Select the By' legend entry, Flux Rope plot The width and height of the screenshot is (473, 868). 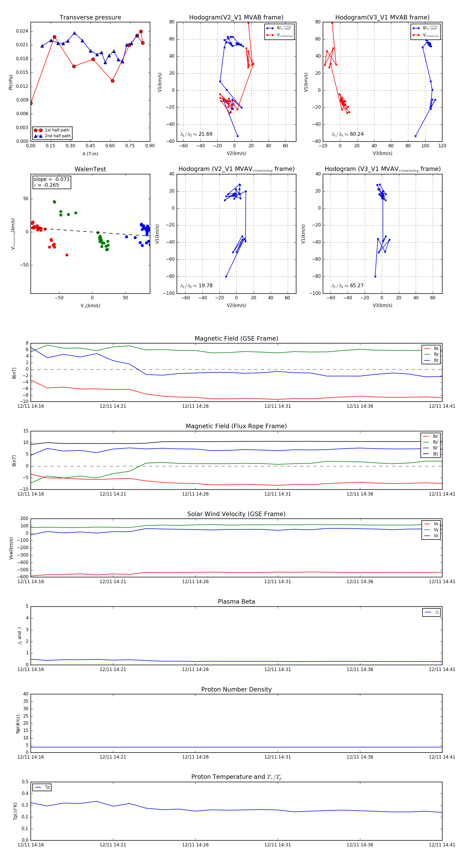pos(431,442)
